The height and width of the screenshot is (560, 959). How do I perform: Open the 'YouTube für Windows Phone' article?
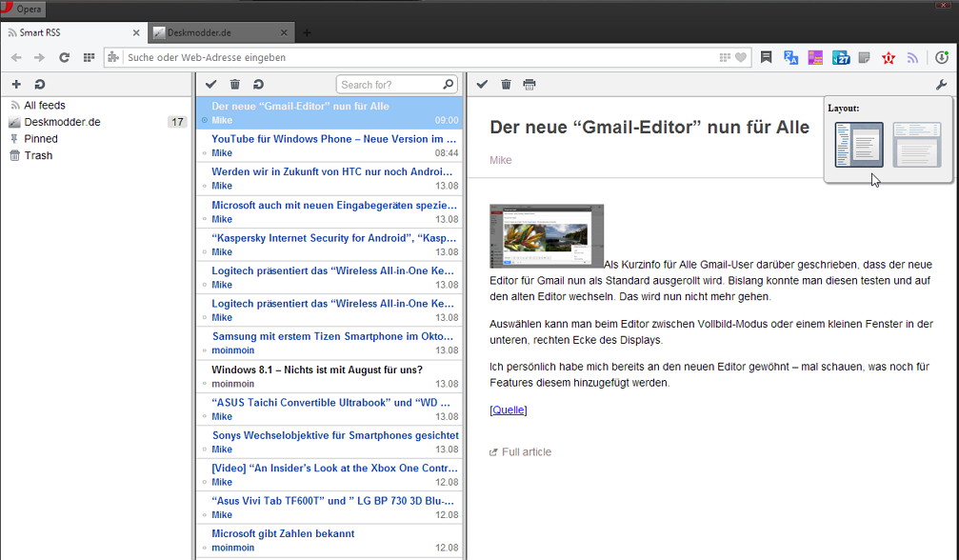(330, 146)
